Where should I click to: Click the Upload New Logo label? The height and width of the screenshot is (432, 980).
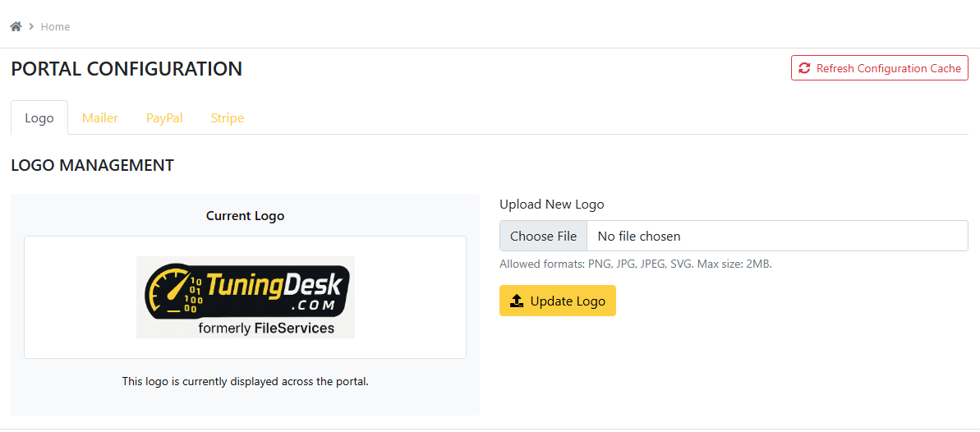click(x=551, y=204)
